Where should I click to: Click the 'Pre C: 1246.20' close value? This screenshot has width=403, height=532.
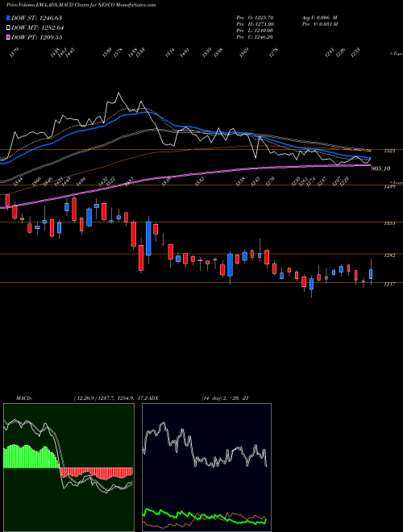256,37
